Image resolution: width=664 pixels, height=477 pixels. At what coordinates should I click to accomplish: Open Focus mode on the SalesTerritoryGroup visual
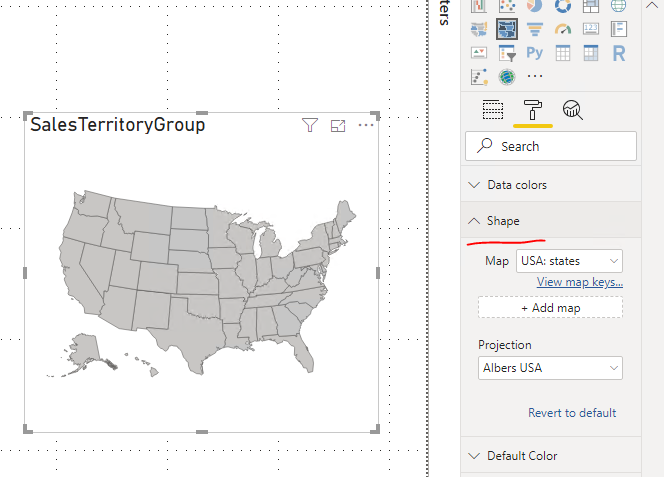coord(338,125)
